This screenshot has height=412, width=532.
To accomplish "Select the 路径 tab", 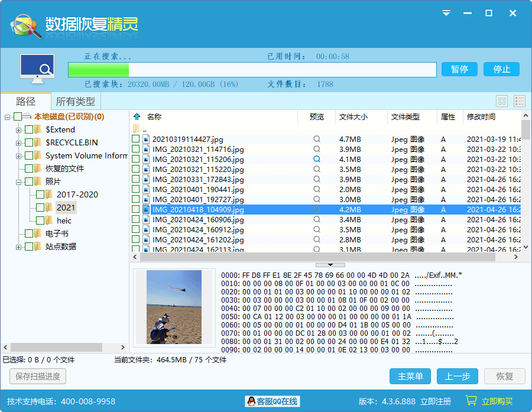I will click(26, 101).
